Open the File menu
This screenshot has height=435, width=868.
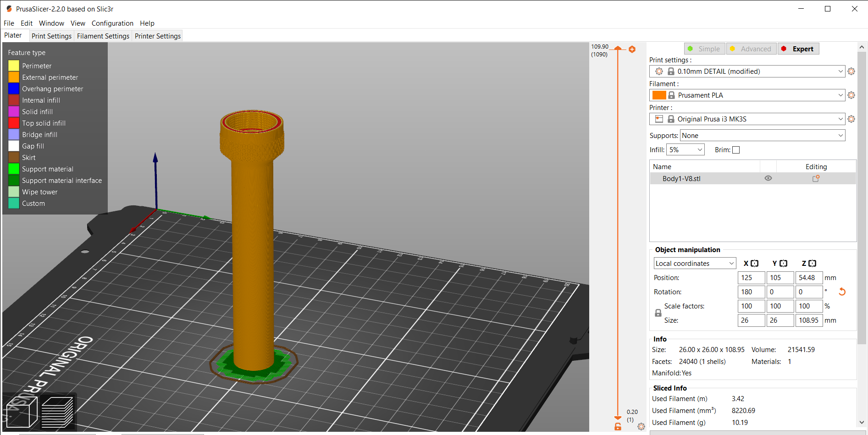tap(9, 23)
